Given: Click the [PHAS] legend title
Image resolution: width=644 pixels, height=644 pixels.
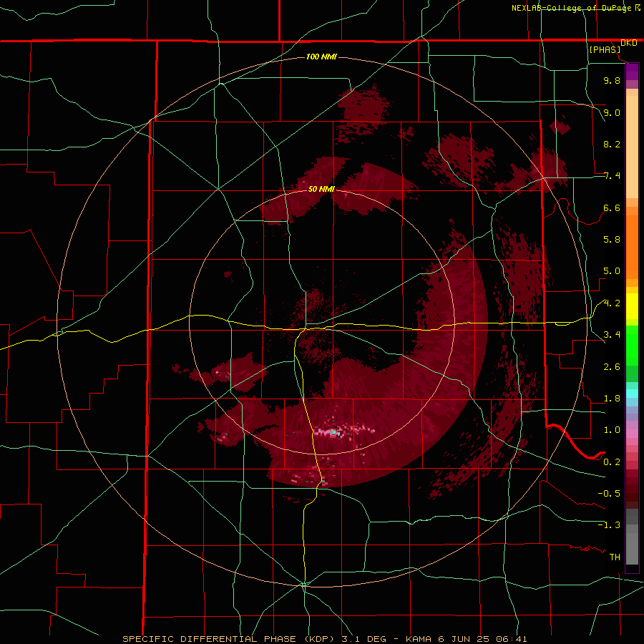Looking at the screenshot, I should [605, 49].
